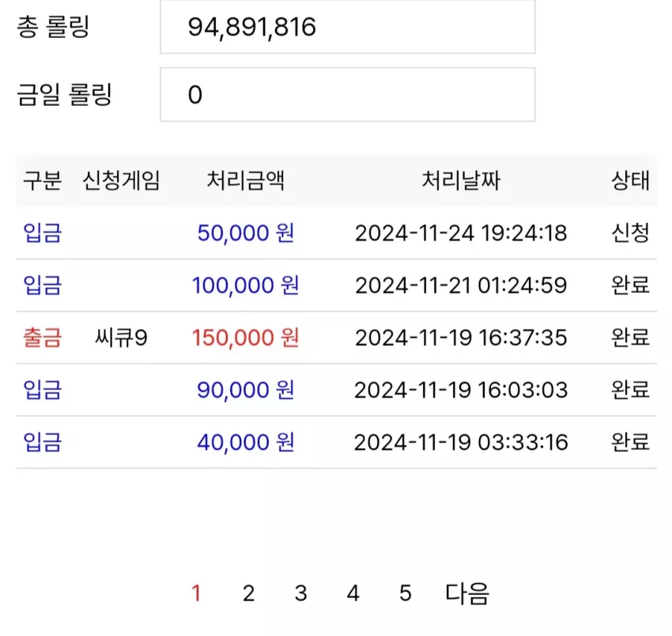This screenshot has height=636, width=672.
Task: Click the 총 롤링 value field
Action: tap(348, 27)
